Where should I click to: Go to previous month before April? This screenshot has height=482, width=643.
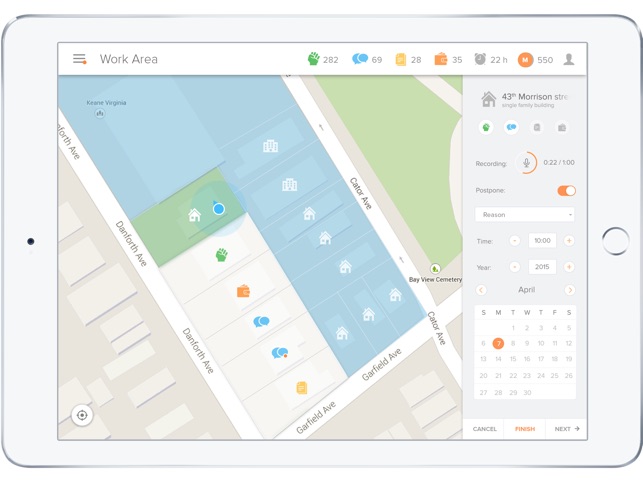(481, 290)
